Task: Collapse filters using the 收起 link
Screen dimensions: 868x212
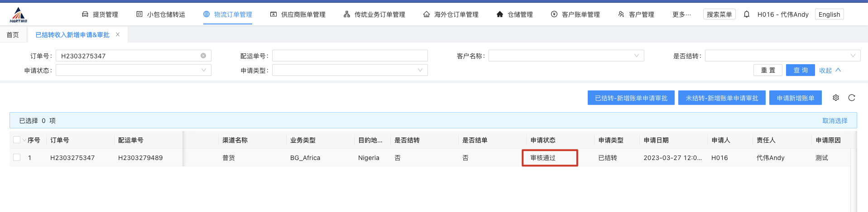Action: [x=830, y=70]
